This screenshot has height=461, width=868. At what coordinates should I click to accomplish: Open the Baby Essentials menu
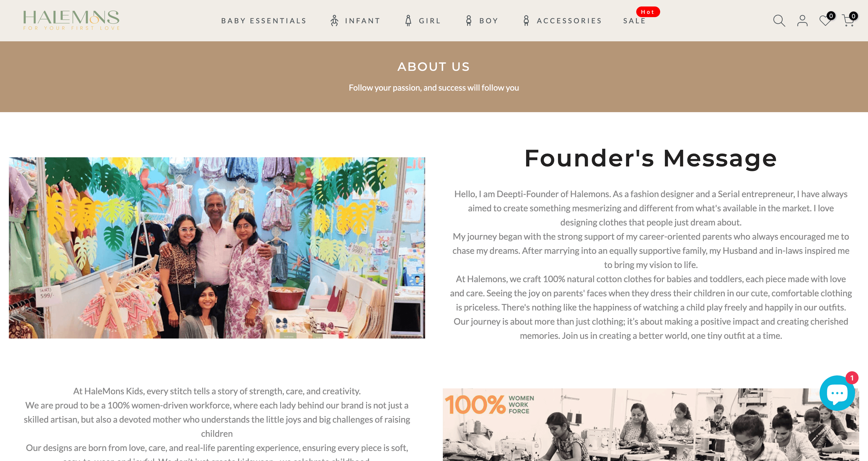click(264, 21)
